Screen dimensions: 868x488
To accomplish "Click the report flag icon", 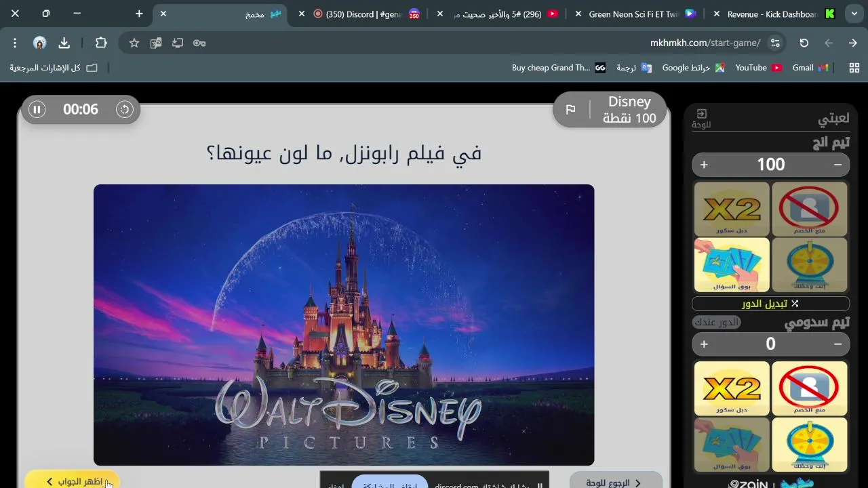I will pyautogui.click(x=571, y=110).
